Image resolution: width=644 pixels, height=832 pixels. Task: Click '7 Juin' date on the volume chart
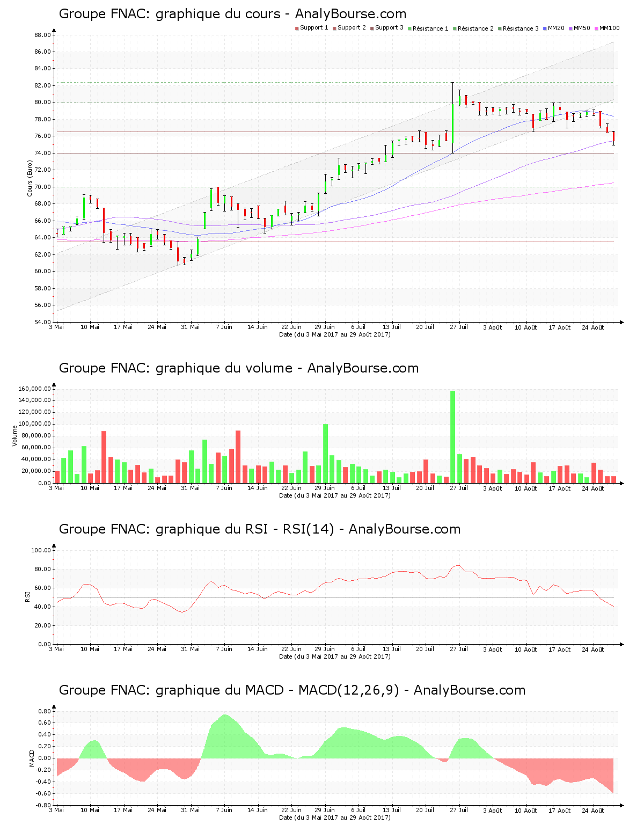click(224, 488)
